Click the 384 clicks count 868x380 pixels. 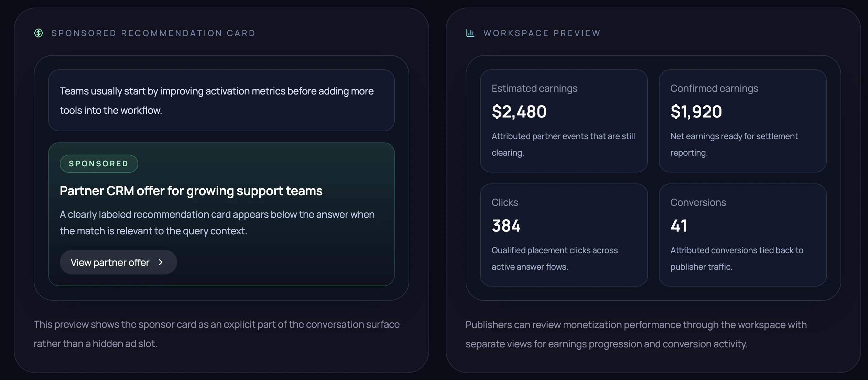(x=506, y=226)
